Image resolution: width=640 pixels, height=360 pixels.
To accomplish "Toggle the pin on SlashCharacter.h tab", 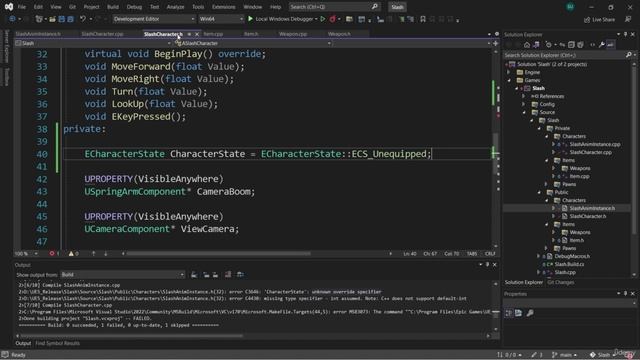I will click(189, 34).
